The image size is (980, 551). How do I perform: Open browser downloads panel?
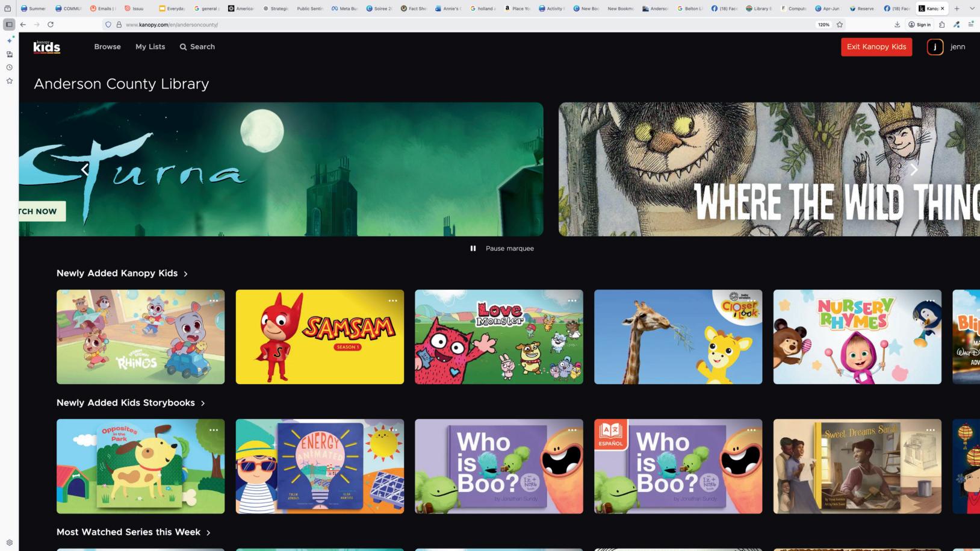(x=897, y=25)
